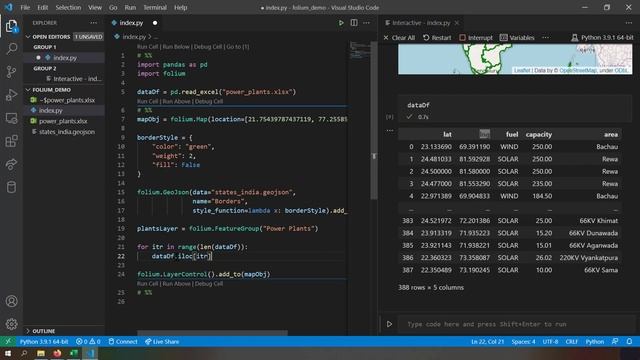Open editor More Actions ellipsis
This screenshot has height=360, width=640.
367,23
